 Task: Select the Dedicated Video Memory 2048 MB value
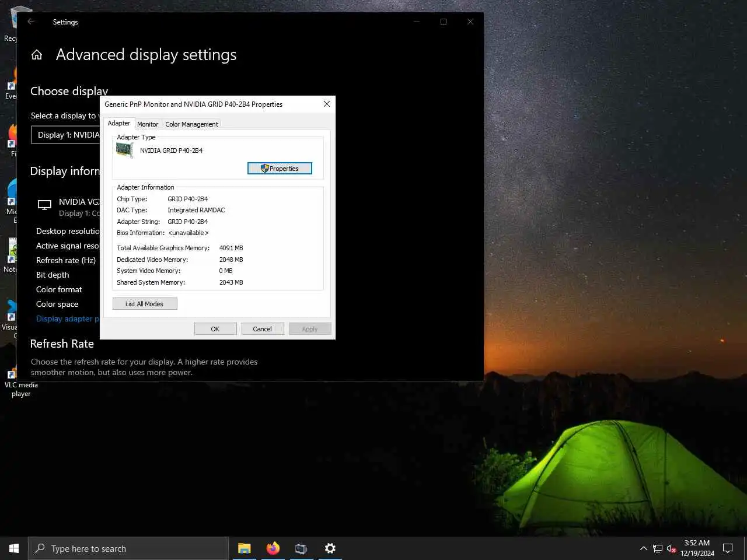click(231, 260)
